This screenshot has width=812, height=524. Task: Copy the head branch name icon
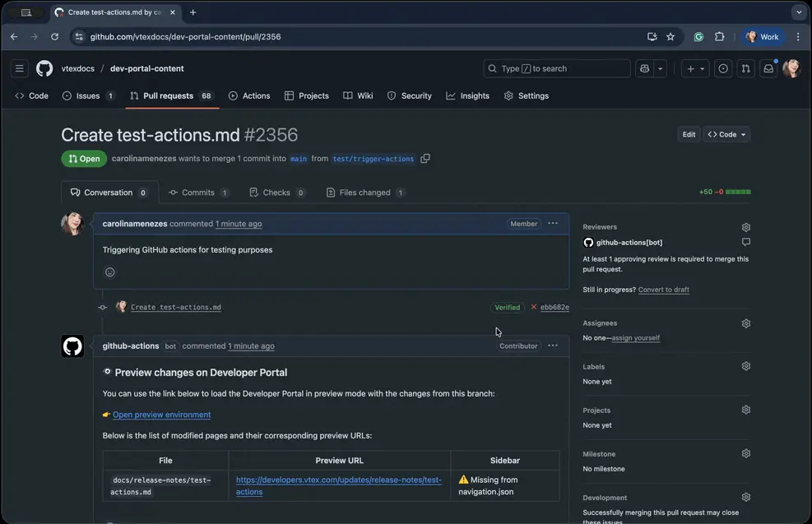425,159
